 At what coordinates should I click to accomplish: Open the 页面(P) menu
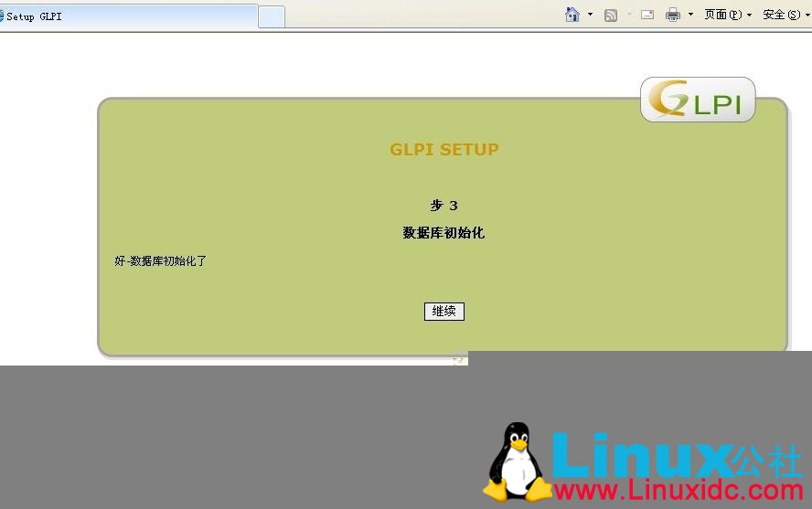[728, 15]
